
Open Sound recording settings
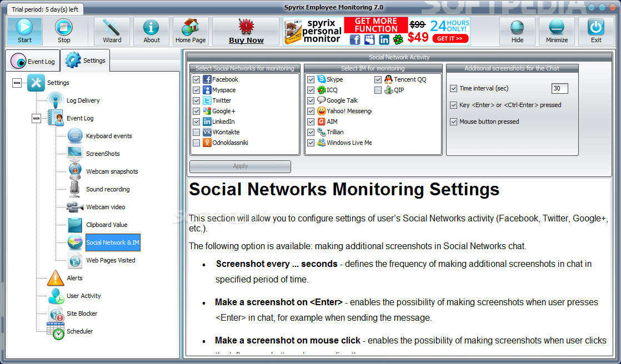tap(108, 189)
